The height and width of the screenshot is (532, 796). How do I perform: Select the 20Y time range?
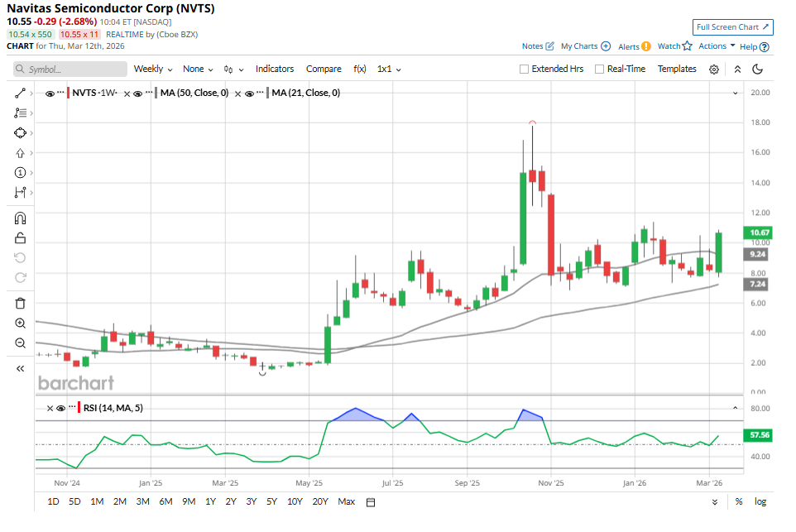coord(320,502)
